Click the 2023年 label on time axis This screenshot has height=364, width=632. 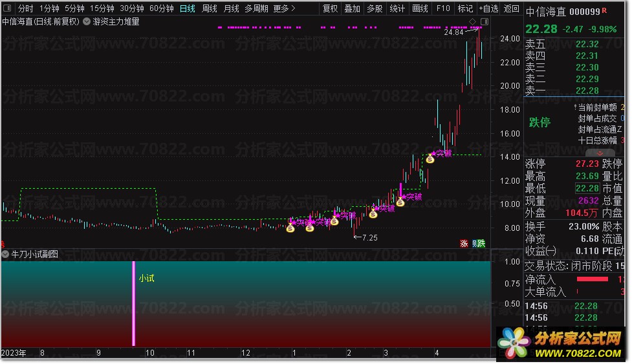tap(14, 353)
